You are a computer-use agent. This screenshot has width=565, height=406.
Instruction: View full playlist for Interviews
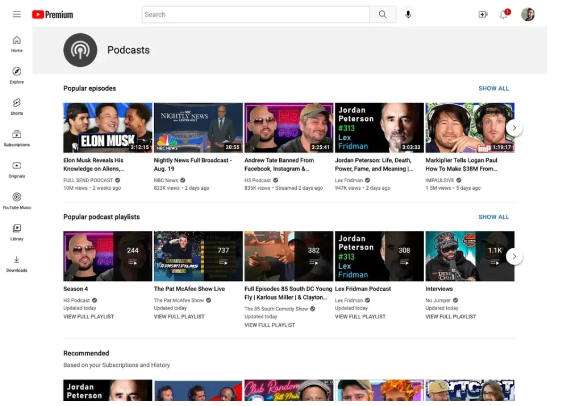[451, 317]
